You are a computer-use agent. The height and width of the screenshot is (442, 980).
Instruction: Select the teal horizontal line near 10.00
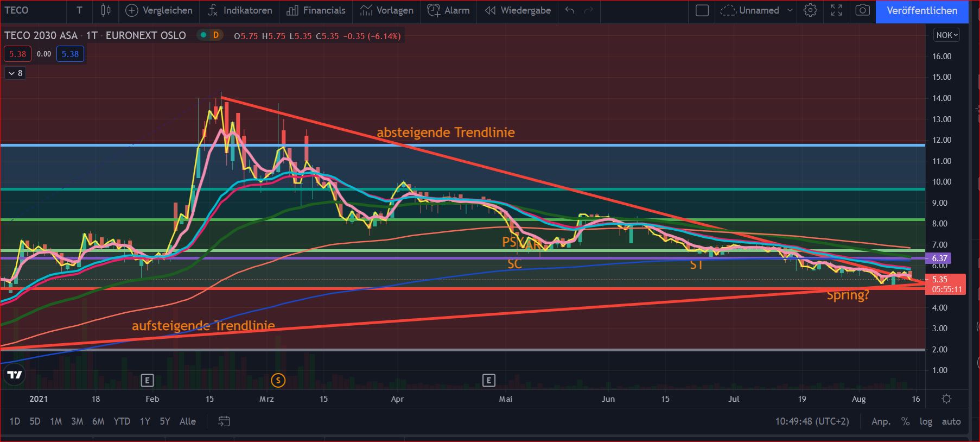462,189
